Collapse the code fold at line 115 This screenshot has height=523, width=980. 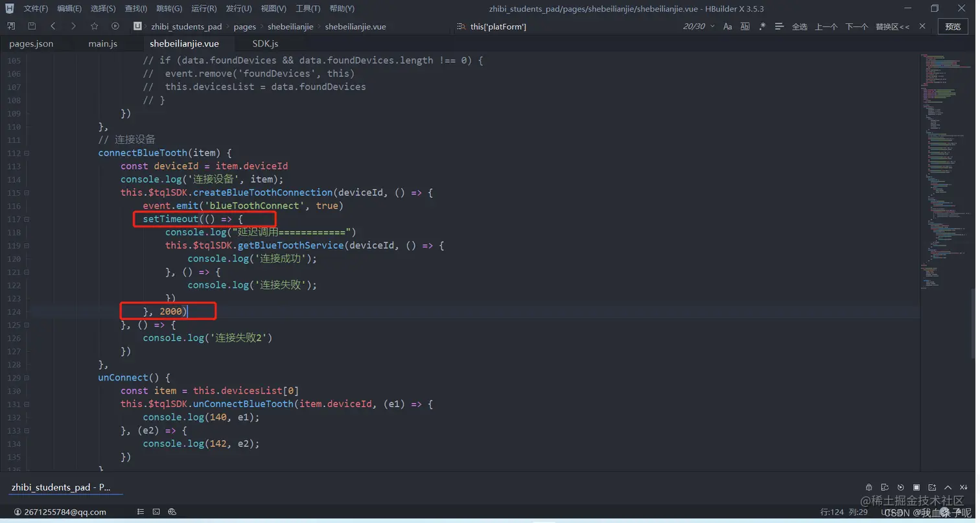(27, 192)
